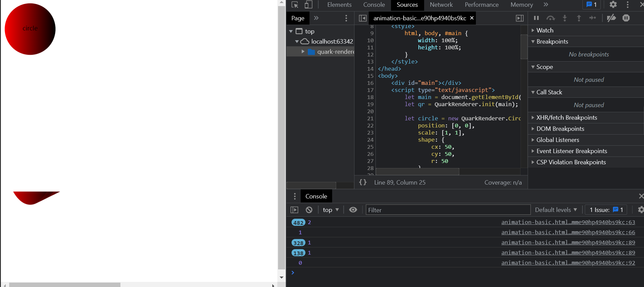This screenshot has width=644, height=287.
Task: Open the top context dropdown in console
Action: pos(331,210)
